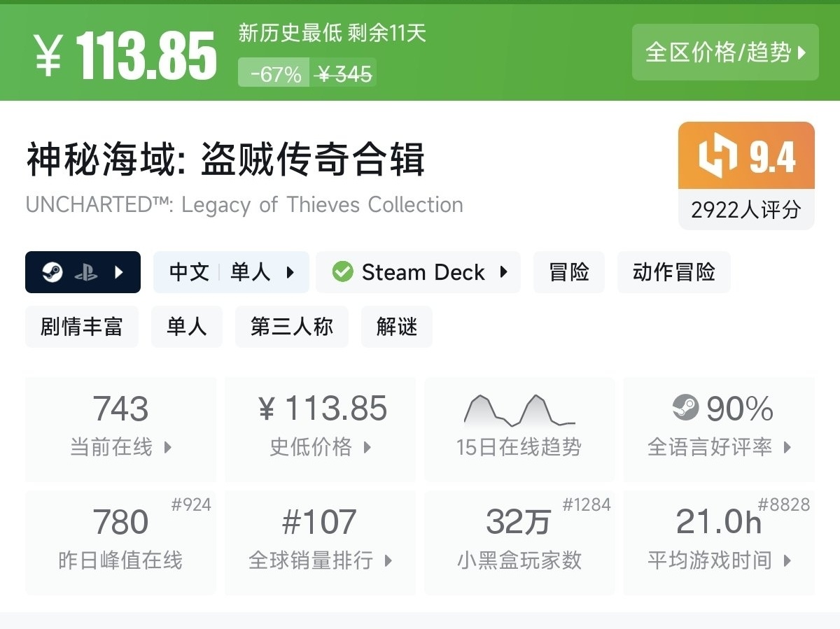The image size is (840, 629).
Task: Click the Xiaoheihe logo in 9.4 rating badge
Action: click(718, 157)
